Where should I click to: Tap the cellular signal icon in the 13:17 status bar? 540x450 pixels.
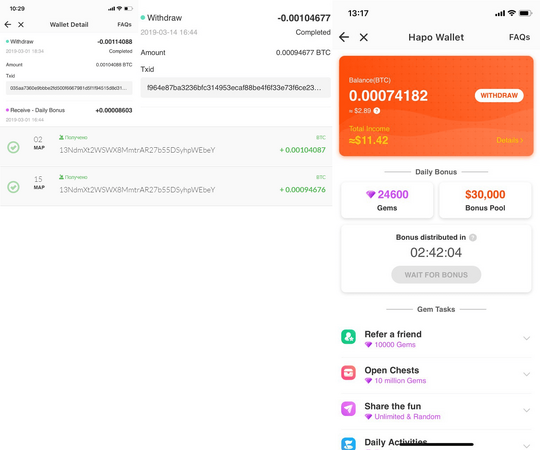coord(500,13)
